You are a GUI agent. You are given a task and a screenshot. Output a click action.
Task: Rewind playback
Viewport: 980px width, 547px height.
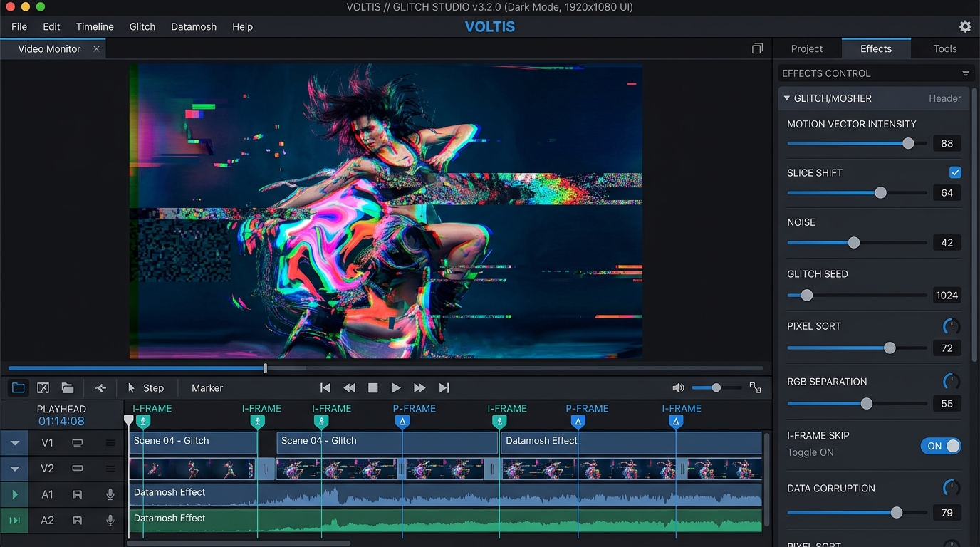pos(349,388)
